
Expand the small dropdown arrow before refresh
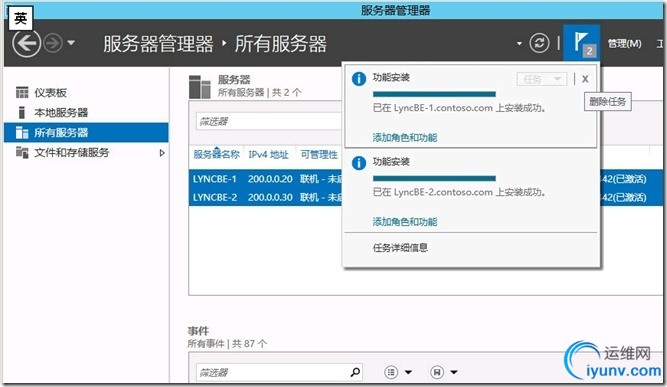coord(519,43)
